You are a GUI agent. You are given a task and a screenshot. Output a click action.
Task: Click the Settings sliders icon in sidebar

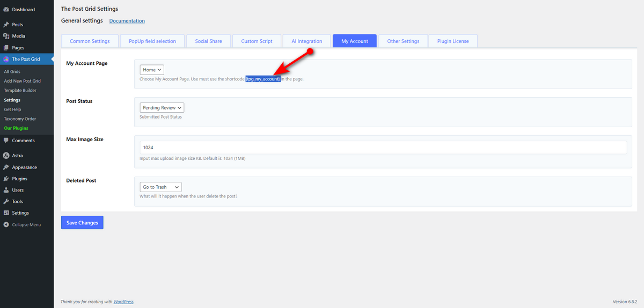tap(6, 213)
